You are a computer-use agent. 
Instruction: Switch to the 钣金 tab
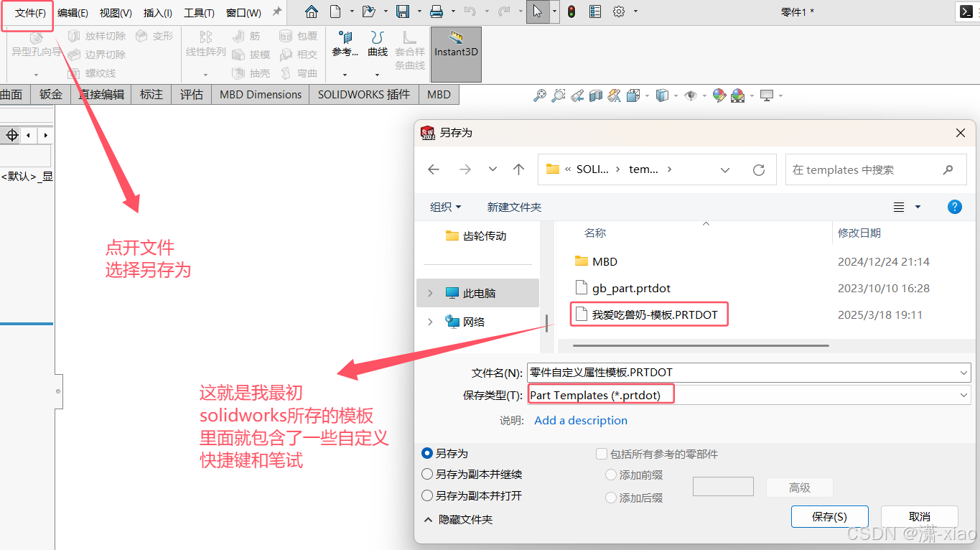[x=51, y=94]
